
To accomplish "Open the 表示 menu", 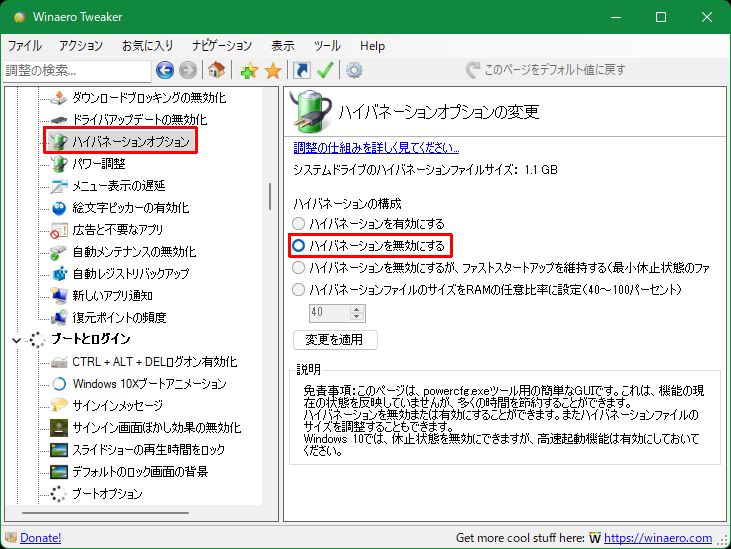I will (283, 46).
